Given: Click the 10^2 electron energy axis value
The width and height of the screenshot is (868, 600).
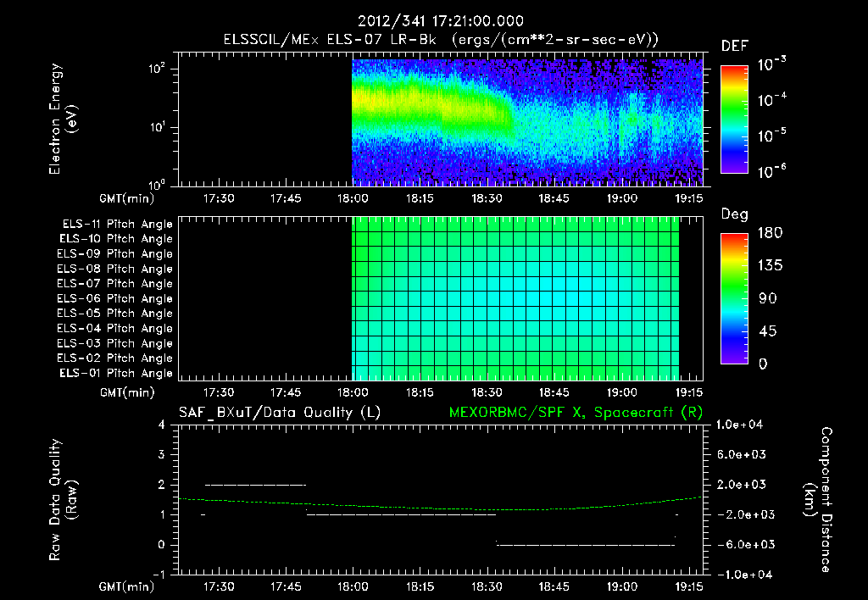Looking at the screenshot, I should [x=157, y=69].
